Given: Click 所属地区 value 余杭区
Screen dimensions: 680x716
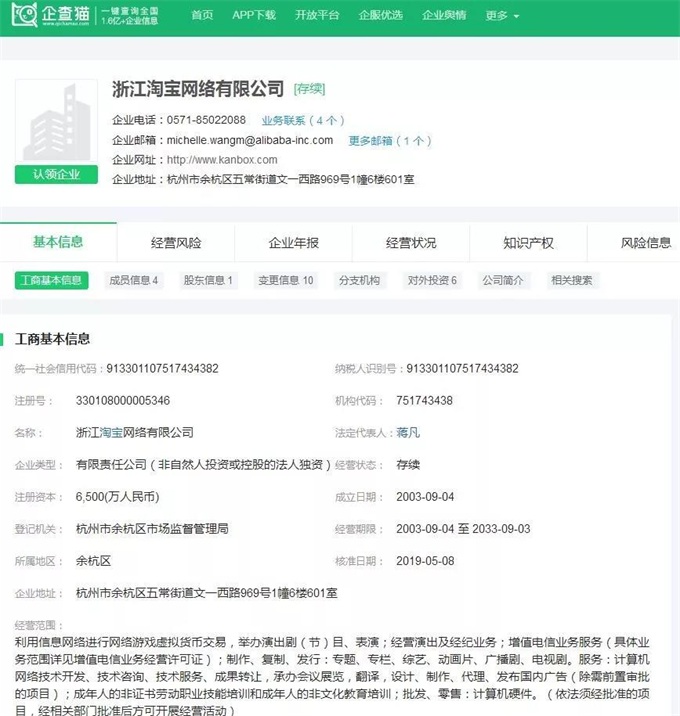Looking at the screenshot, I should pyautogui.click(x=93, y=561).
